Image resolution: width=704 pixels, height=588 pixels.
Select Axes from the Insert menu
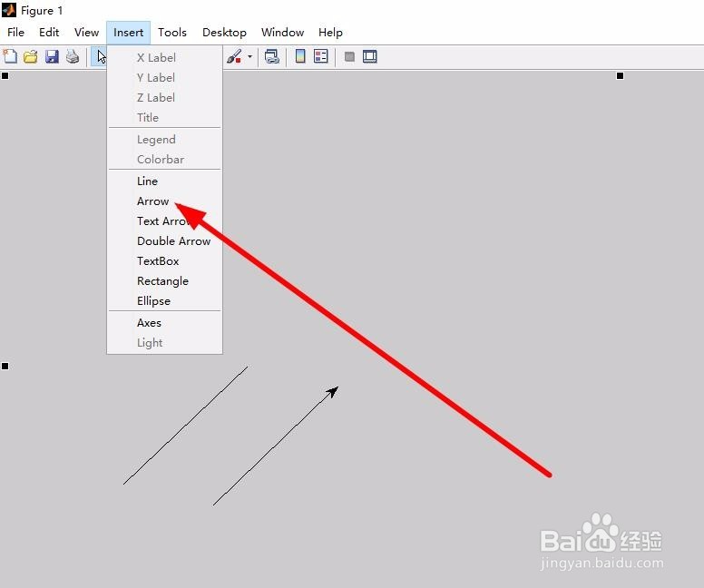[x=165, y=322]
